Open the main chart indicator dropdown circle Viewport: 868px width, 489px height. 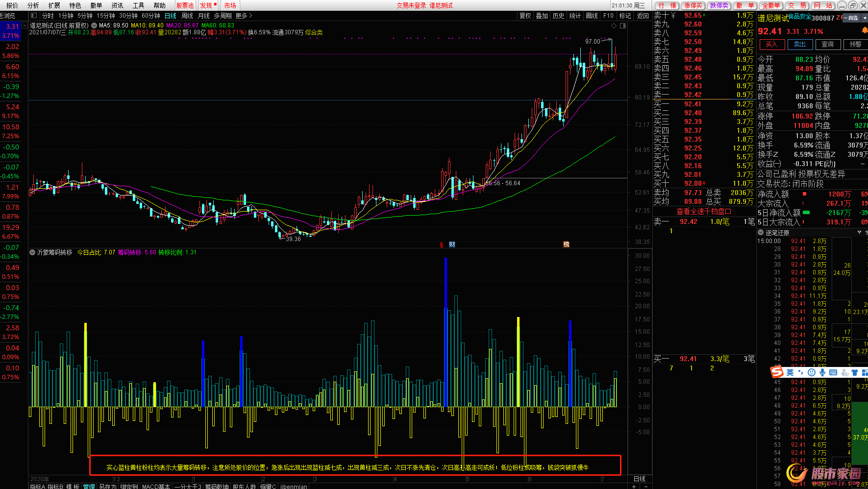pos(94,25)
